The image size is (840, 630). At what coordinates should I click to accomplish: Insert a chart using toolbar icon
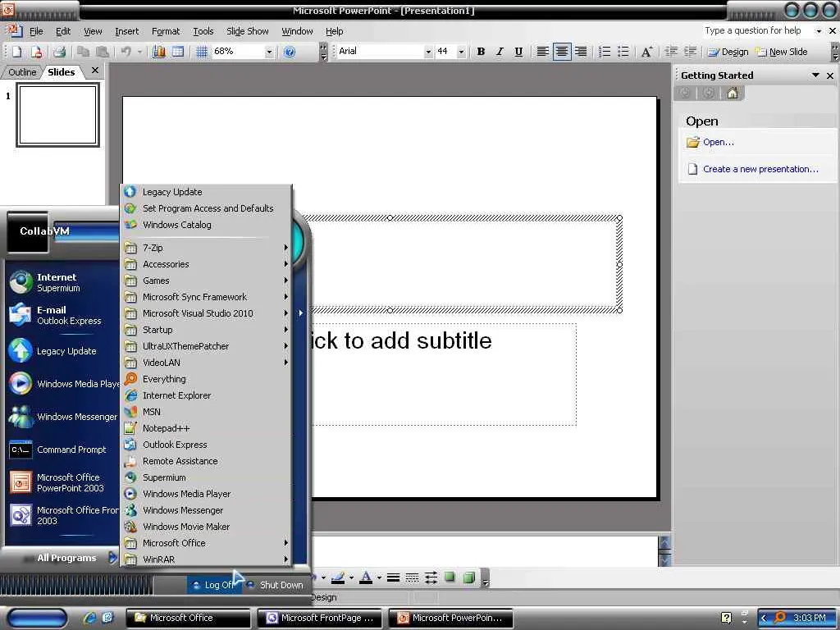click(159, 52)
